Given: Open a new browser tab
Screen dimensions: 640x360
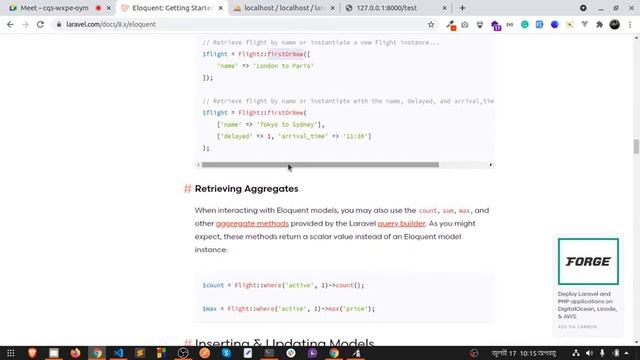Looking at the screenshot, I should 462,8.
